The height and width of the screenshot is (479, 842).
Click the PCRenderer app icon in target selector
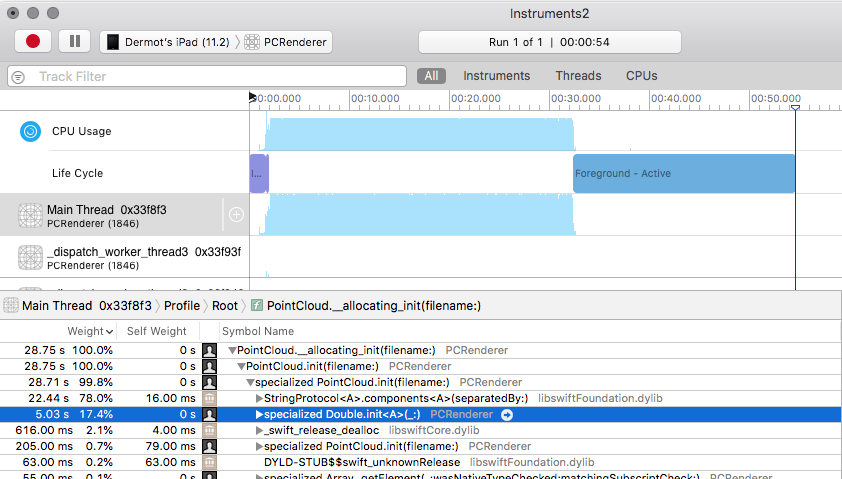(252, 42)
